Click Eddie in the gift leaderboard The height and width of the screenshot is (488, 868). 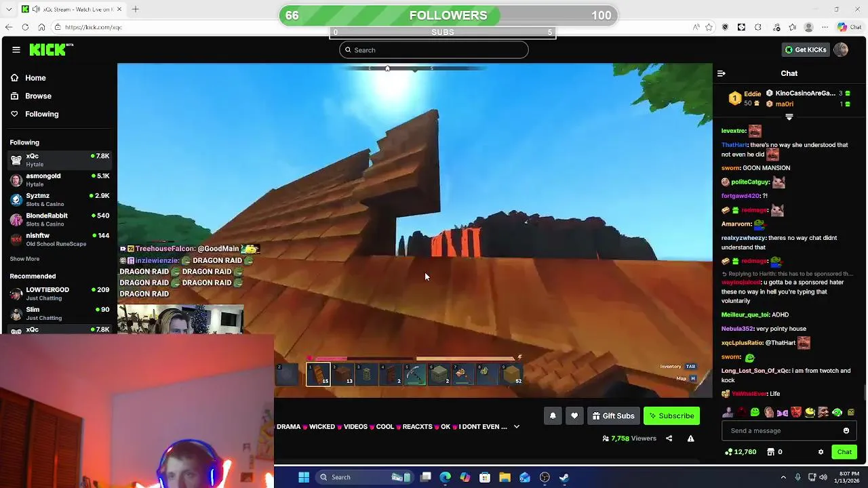[752, 94]
